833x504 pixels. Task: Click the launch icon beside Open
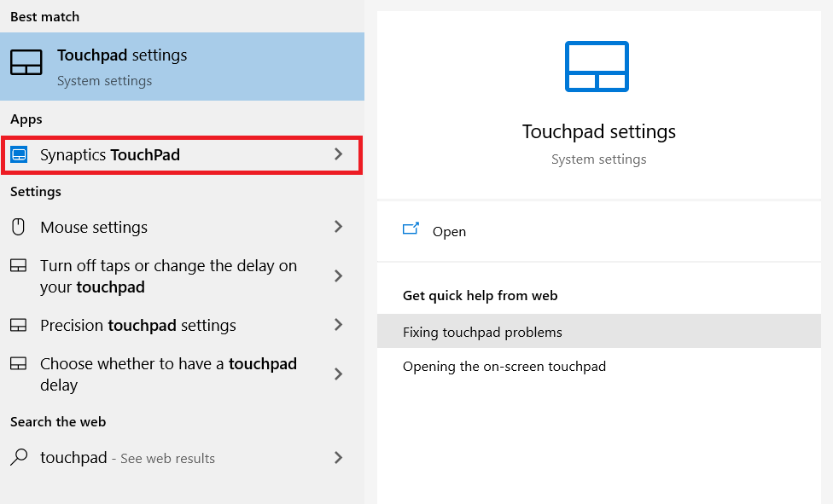pos(411,229)
